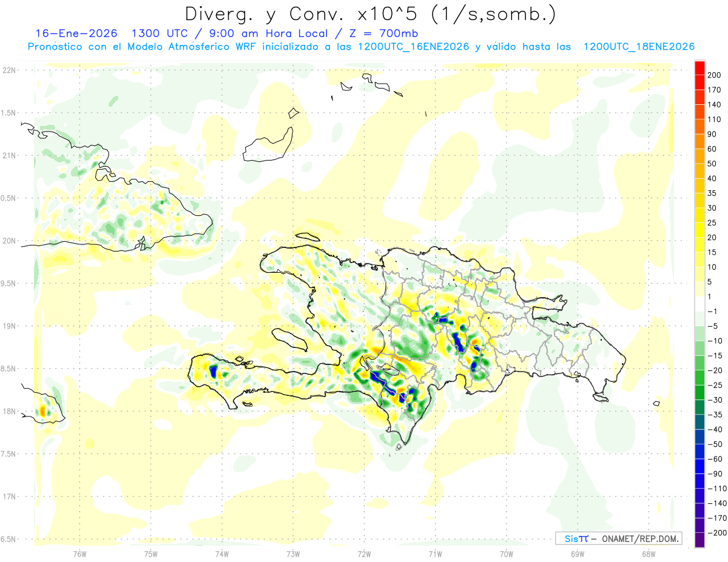This screenshot has width=728, height=562.
Task: Click the '20N' latitude label
Action: (x=9, y=241)
